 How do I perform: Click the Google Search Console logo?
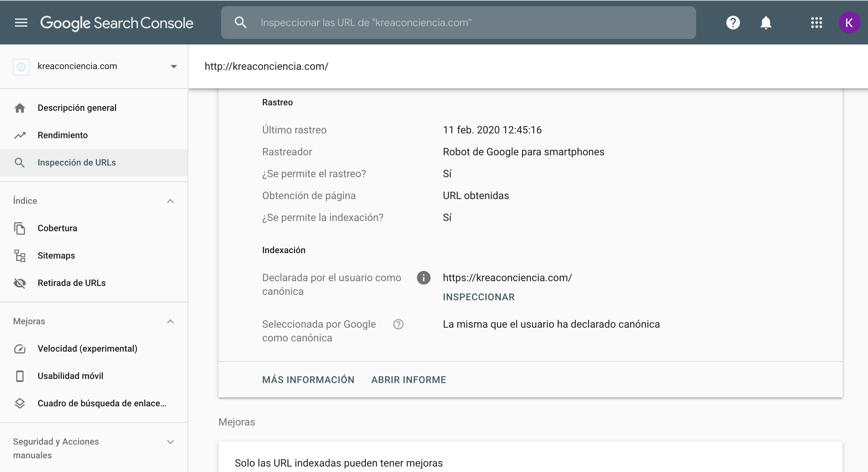(x=117, y=23)
